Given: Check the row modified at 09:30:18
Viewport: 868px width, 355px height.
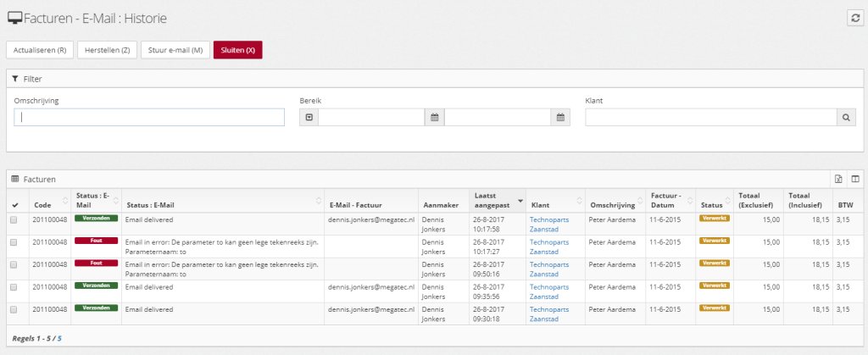Looking at the screenshot, I should (x=14, y=309).
